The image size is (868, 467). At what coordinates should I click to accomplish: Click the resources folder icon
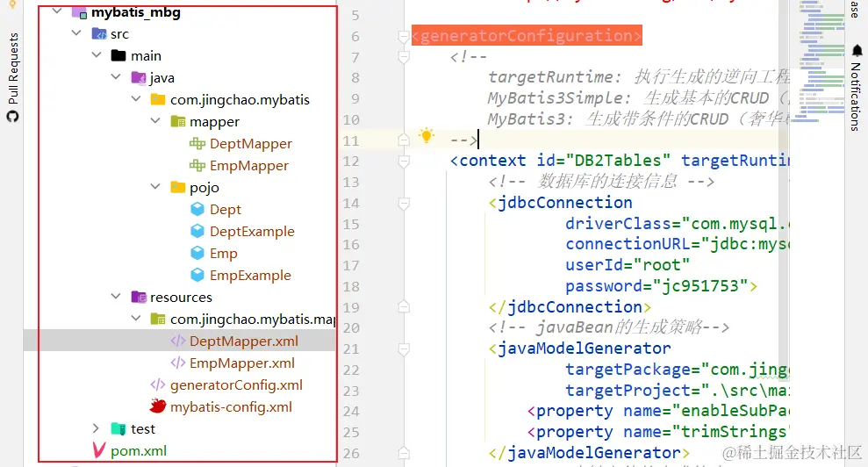[x=139, y=297]
